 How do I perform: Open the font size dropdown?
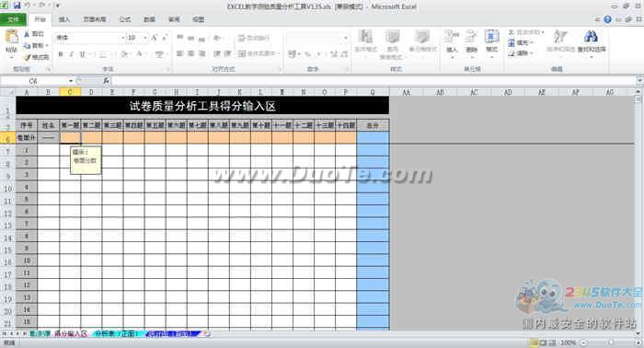pyautogui.click(x=145, y=38)
